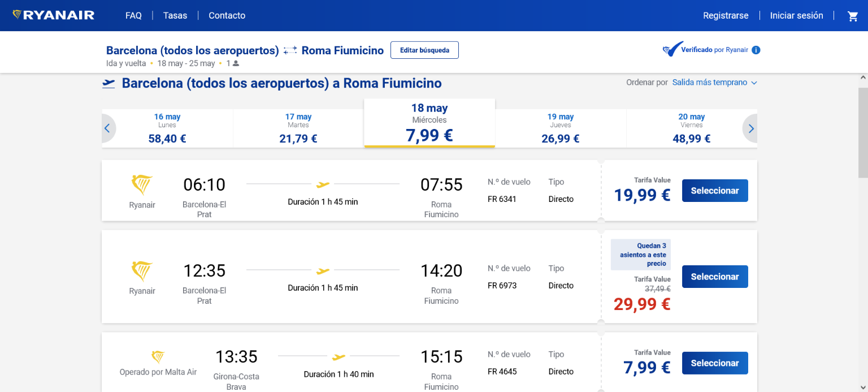Open the shopping cart icon

(x=853, y=16)
